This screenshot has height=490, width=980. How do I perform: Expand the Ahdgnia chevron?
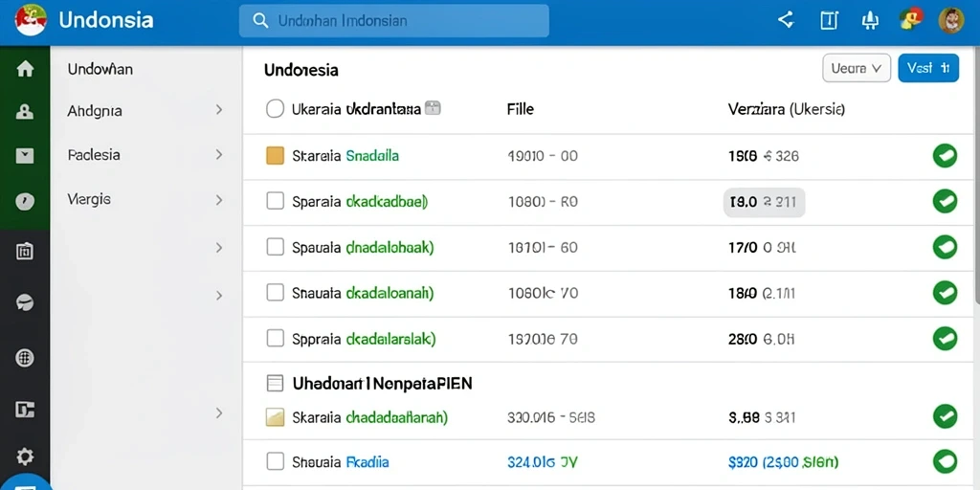219,110
